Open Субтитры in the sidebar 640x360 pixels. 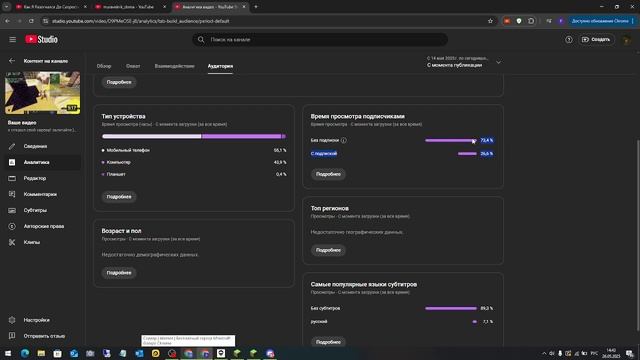point(42,210)
